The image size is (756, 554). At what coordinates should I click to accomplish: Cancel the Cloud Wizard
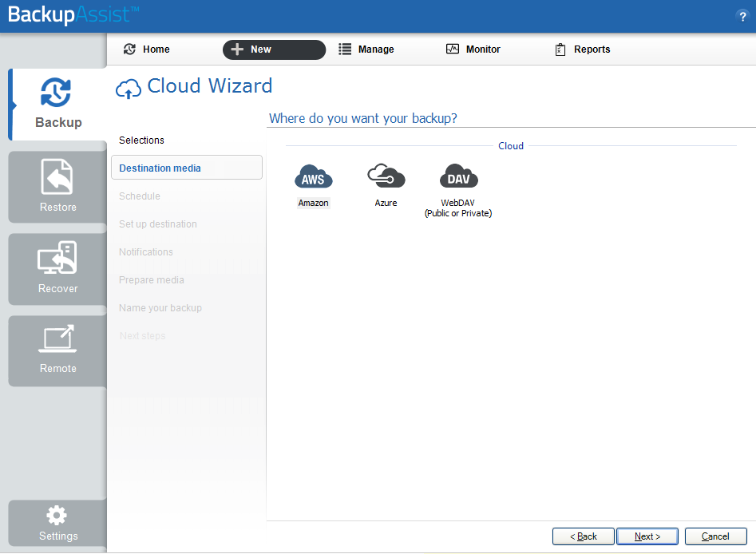point(715,536)
